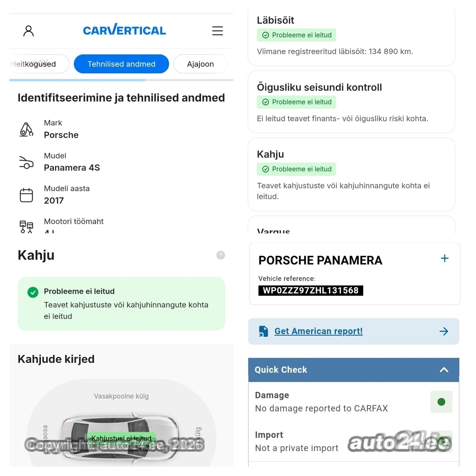This screenshot has height=476, width=476.
Task: Click the Mark brand icon beside Porsche
Action: click(x=26, y=129)
